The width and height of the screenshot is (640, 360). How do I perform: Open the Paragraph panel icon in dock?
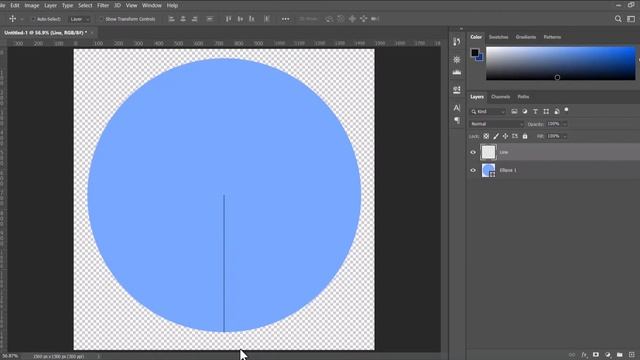point(457,120)
